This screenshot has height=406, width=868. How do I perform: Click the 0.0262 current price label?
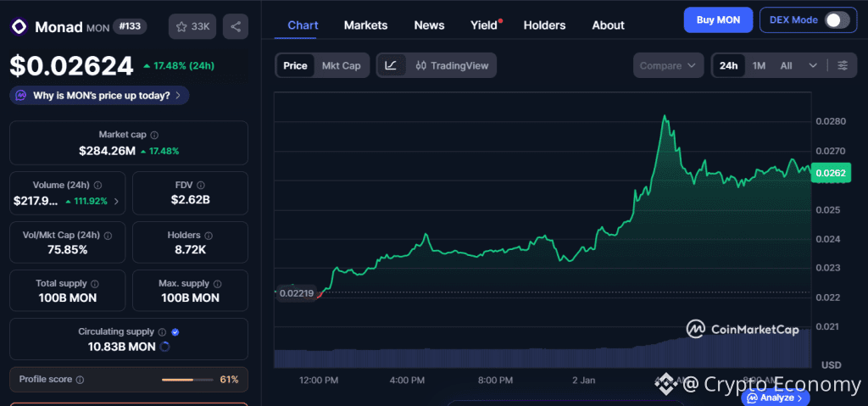(x=831, y=173)
